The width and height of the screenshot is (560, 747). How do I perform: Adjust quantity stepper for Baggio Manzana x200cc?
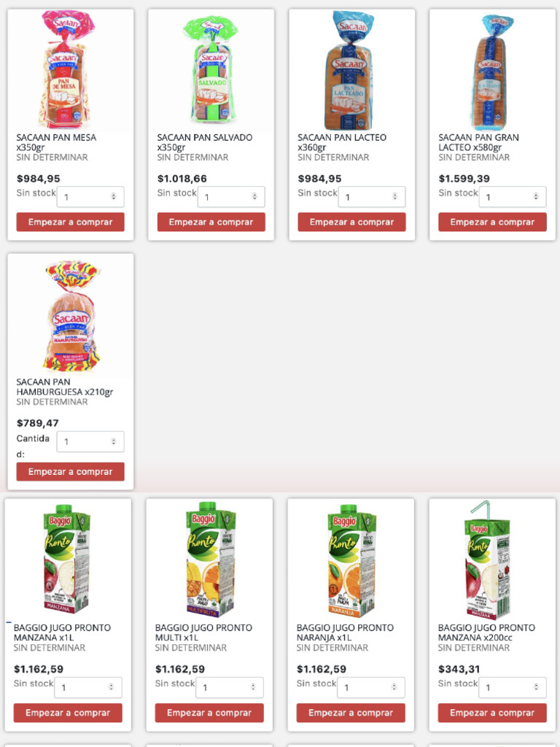coord(536,687)
